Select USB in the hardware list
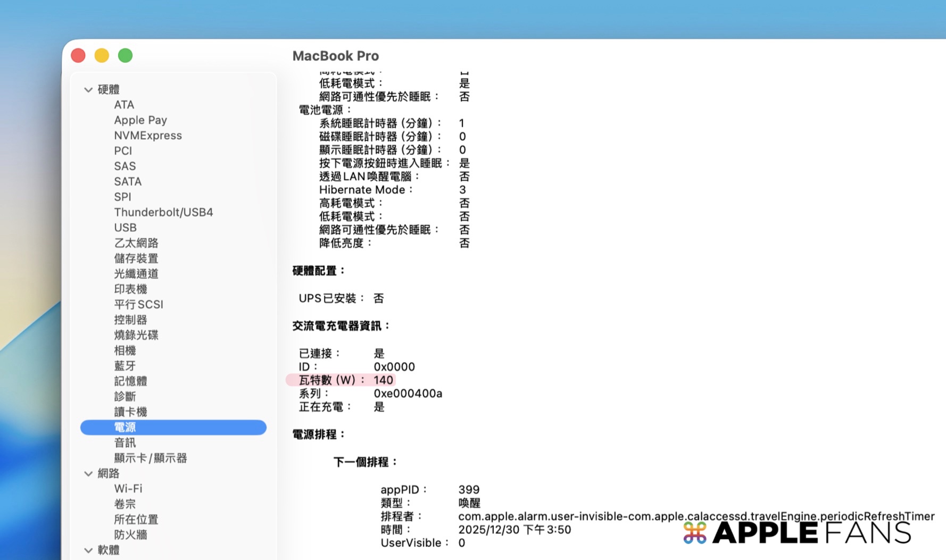The width and height of the screenshot is (946, 560). pyautogui.click(x=125, y=228)
